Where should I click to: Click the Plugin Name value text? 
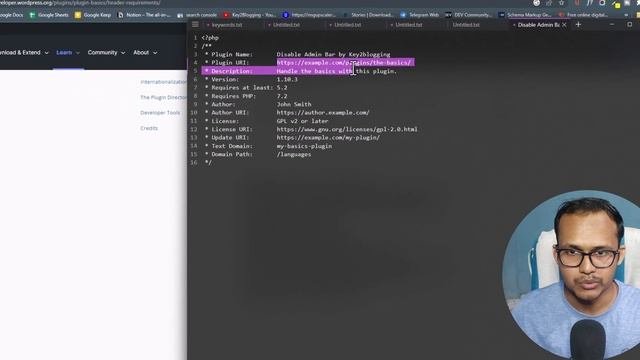coord(333,54)
